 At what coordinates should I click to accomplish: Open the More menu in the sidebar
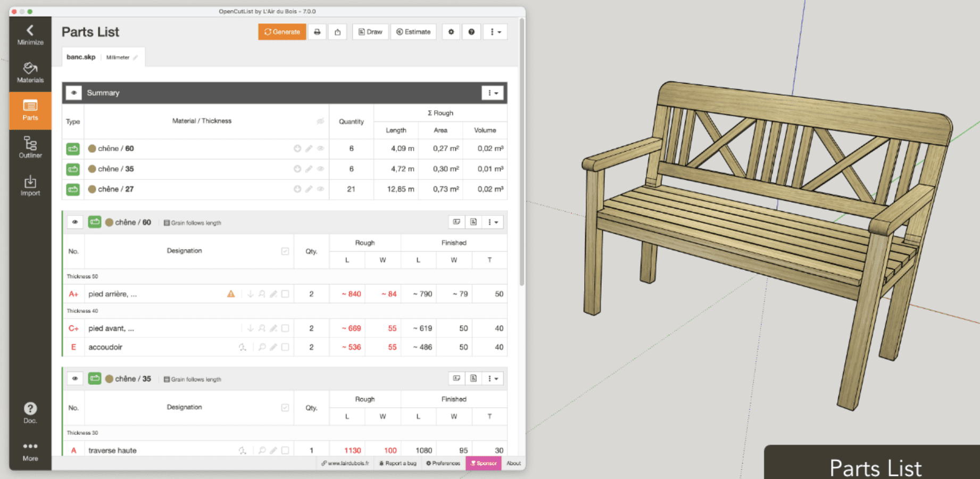tap(30, 451)
